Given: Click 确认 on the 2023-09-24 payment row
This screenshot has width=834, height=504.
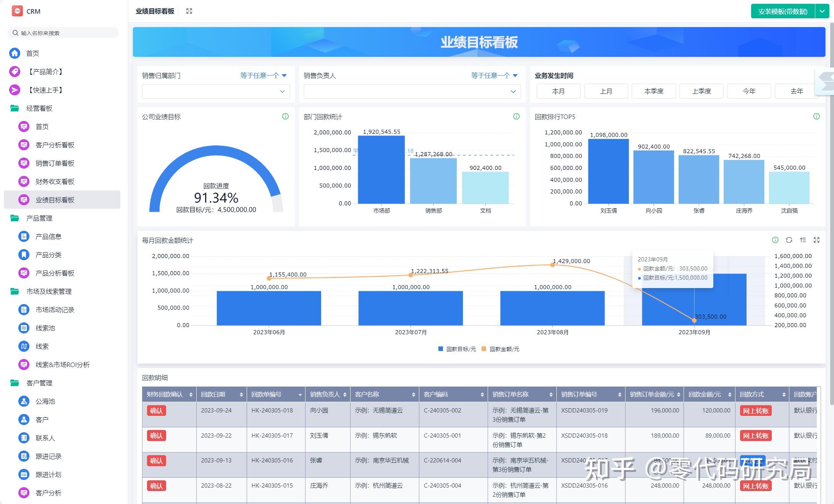Looking at the screenshot, I should (157, 411).
